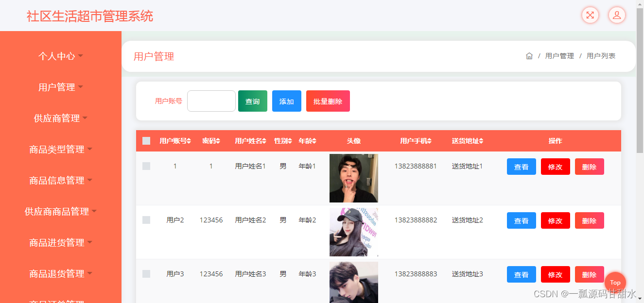Sort by 送货地址 column arrows

click(x=481, y=141)
